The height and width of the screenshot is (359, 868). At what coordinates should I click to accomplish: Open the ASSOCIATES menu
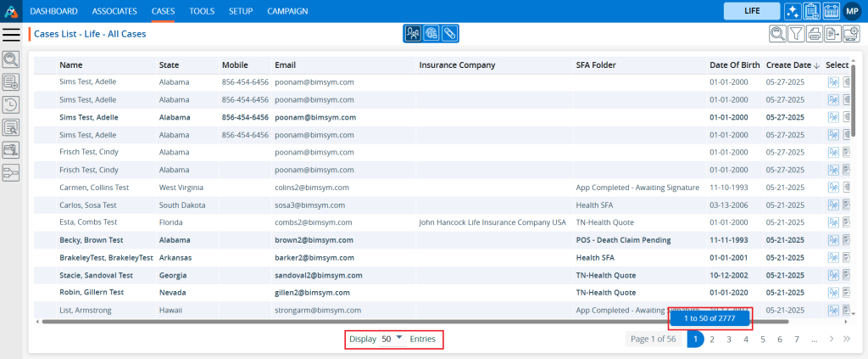point(114,11)
